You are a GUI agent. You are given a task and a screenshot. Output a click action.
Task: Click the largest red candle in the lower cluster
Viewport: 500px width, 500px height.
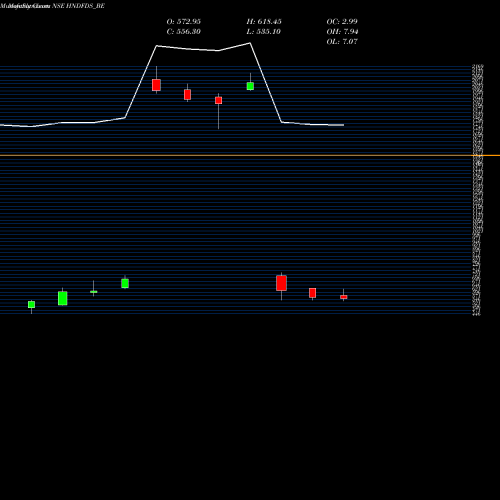[281, 283]
